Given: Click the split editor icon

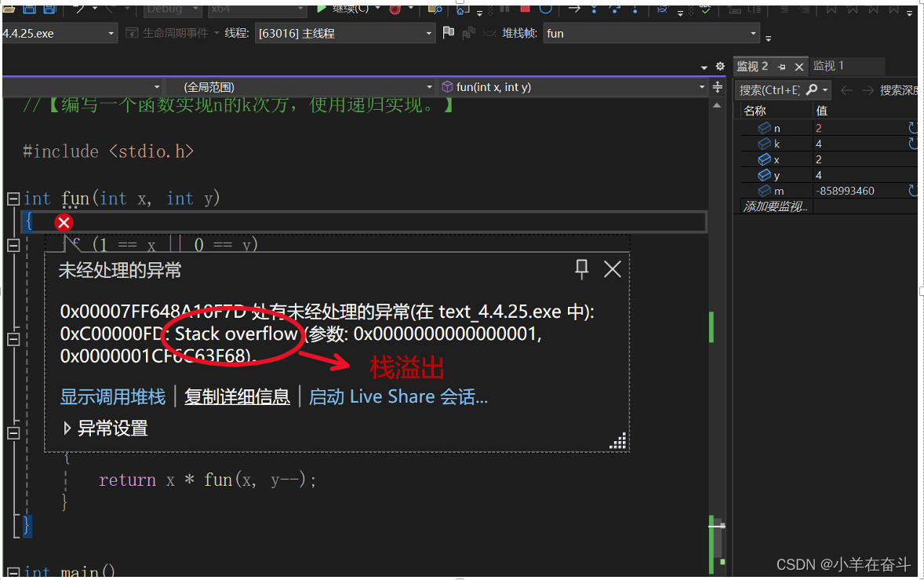Looking at the screenshot, I should (717, 87).
